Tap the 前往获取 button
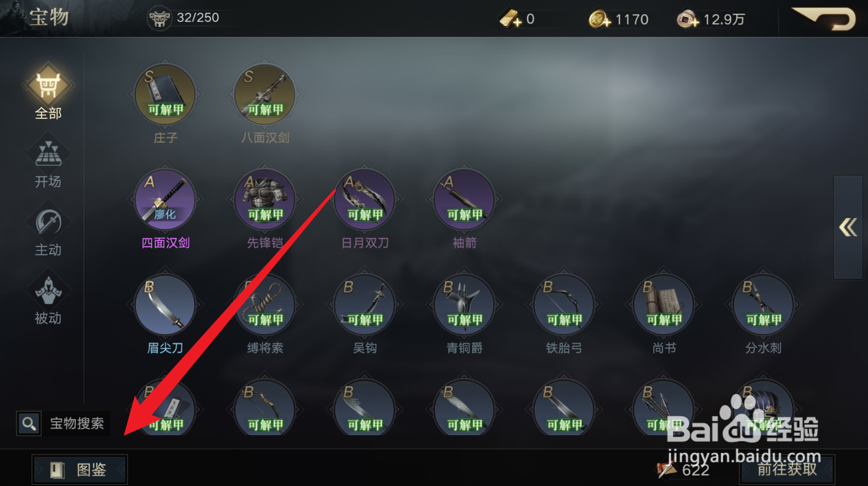Screen dimensions: 868x486 787,469
